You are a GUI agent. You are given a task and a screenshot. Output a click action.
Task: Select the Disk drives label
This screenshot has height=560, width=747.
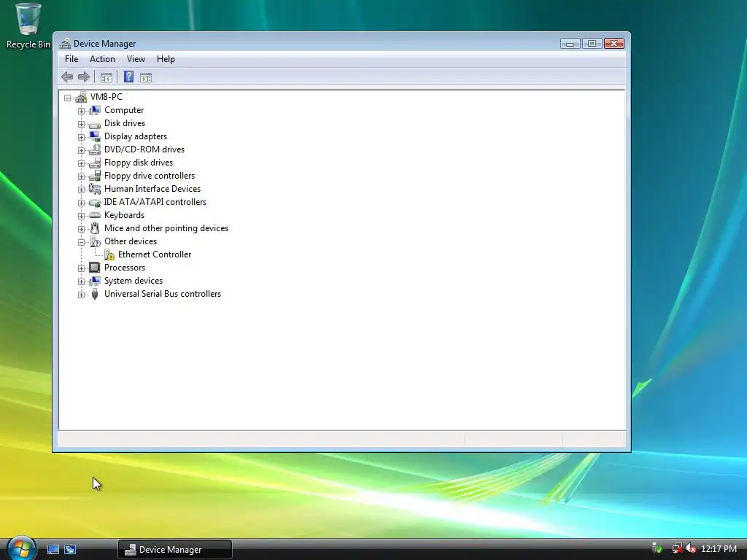coord(125,123)
